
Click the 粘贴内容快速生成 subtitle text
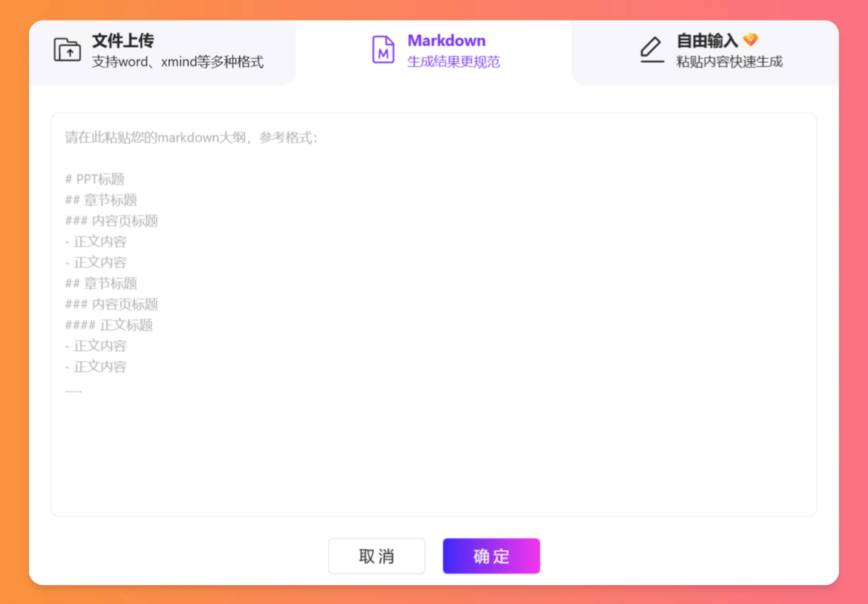(x=729, y=62)
